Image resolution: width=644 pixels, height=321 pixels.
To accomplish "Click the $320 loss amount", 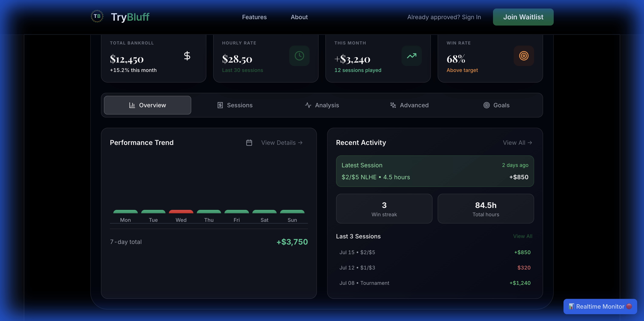I will tap(524, 268).
